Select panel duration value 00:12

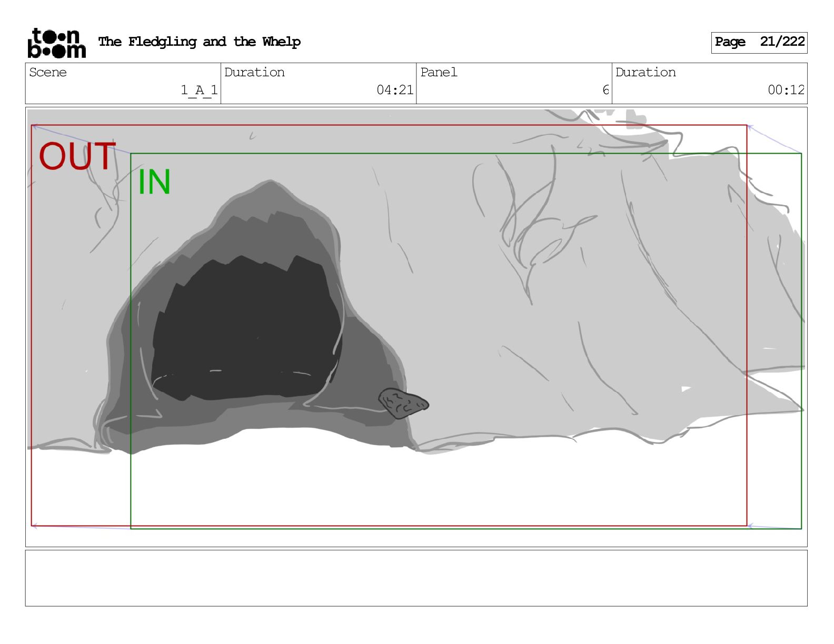click(x=786, y=90)
